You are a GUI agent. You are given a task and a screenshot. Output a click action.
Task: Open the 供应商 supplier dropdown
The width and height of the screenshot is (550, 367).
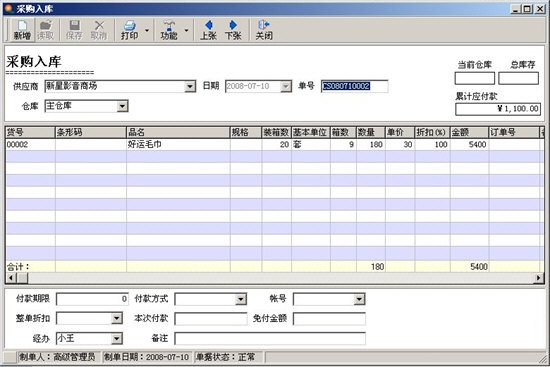190,86
